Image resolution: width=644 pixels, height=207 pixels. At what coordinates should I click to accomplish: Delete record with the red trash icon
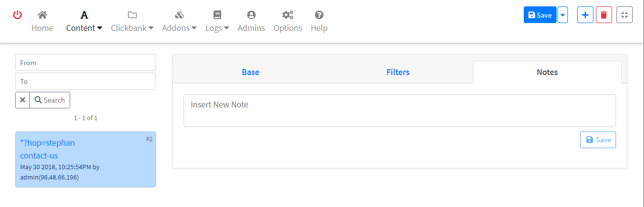pyautogui.click(x=604, y=15)
